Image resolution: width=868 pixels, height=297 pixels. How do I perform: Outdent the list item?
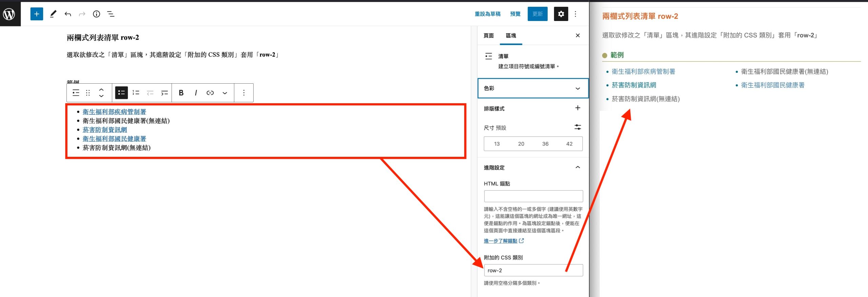pos(150,93)
